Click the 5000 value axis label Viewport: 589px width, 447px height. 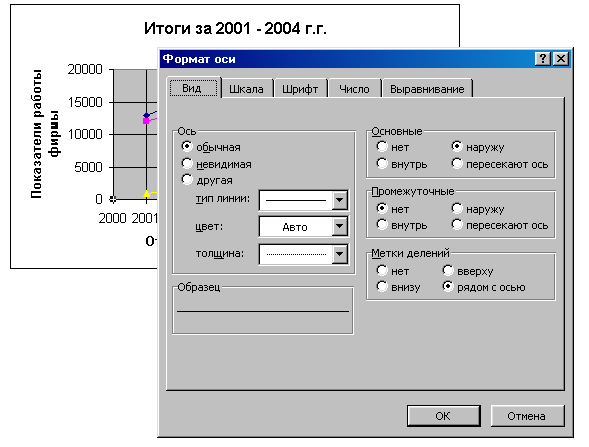[x=88, y=167]
